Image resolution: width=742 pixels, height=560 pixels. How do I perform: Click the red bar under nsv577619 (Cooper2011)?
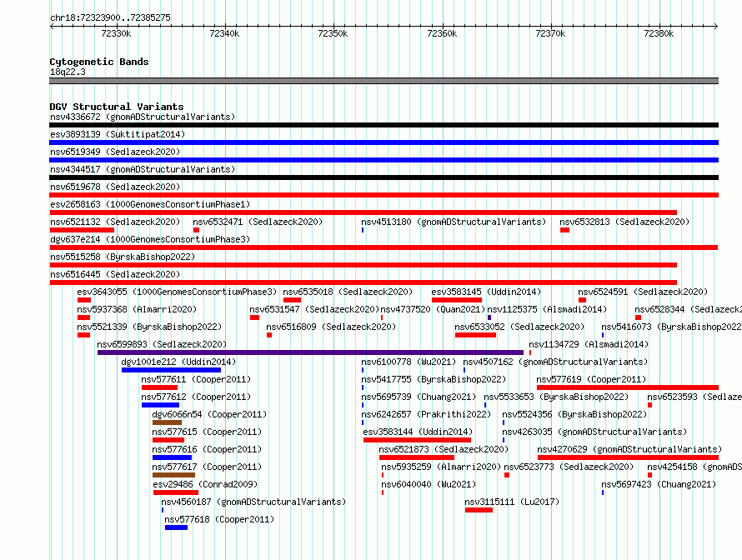[x=628, y=387]
